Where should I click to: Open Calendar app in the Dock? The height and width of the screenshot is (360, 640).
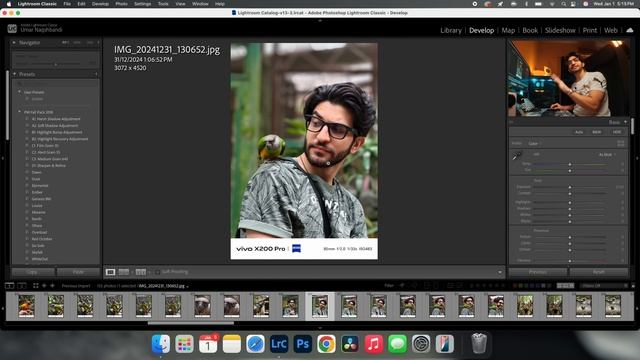coord(208,344)
